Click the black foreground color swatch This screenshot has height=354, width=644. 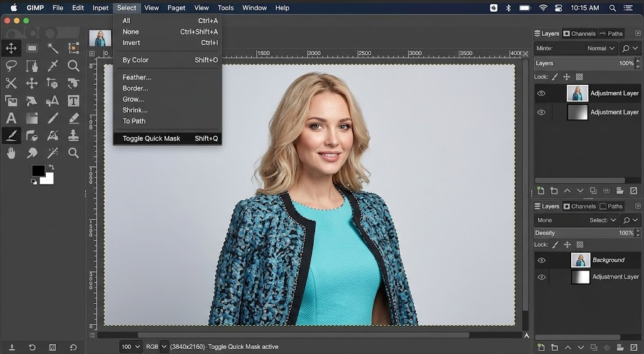tap(38, 171)
